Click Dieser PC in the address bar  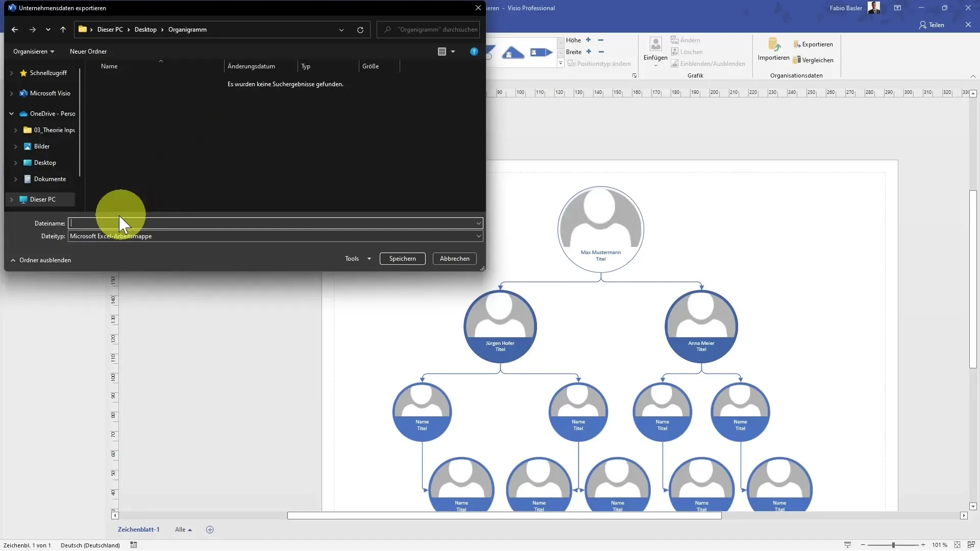[110, 30]
